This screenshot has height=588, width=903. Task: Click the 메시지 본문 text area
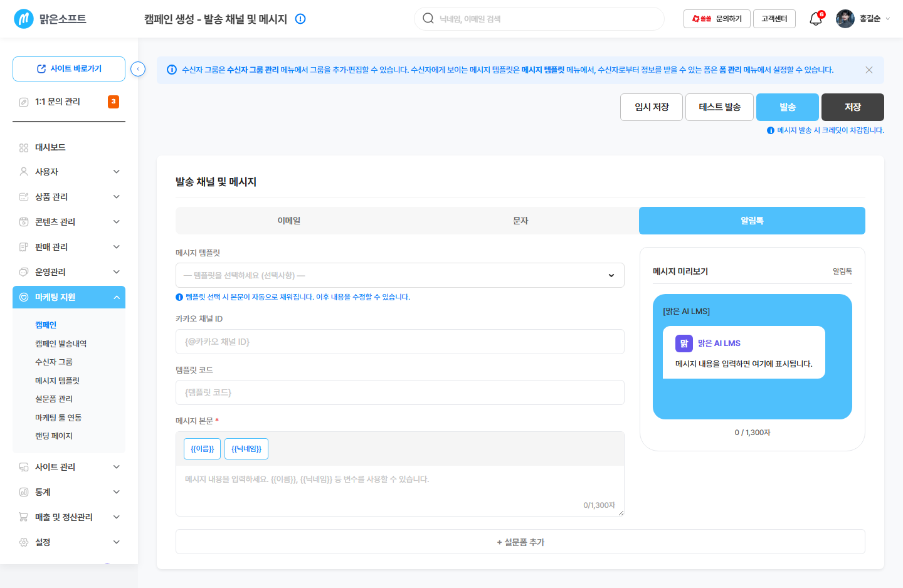pos(400,490)
